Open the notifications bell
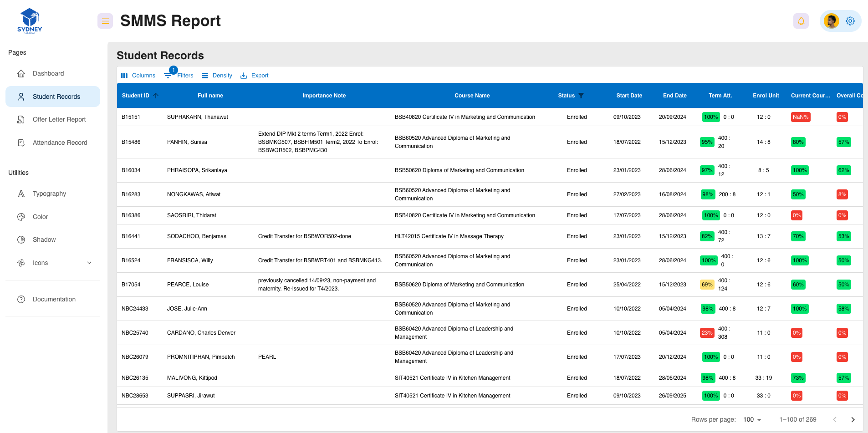 [801, 21]
